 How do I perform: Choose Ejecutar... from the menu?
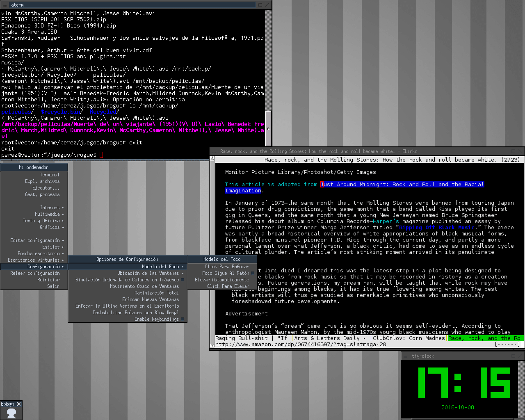(34, 188)
